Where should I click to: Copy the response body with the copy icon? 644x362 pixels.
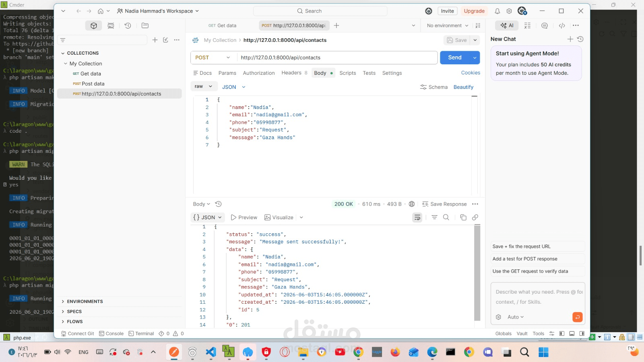(463, 217)
